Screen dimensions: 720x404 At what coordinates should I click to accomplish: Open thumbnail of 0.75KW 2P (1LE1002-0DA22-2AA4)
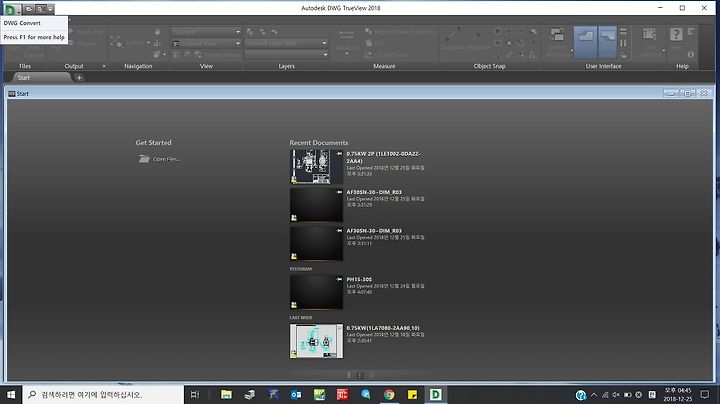[316, 167]
